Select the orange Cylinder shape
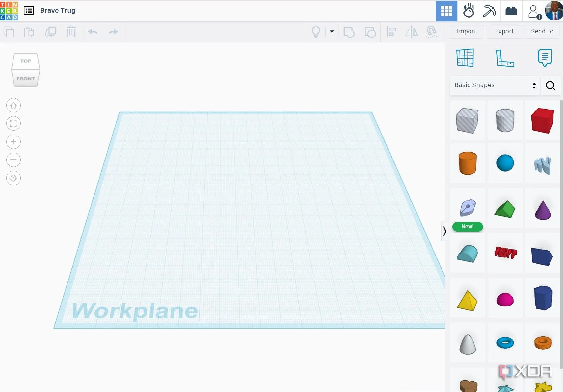The width and height of the screenshot is (563, 392). tap(467, 163)
